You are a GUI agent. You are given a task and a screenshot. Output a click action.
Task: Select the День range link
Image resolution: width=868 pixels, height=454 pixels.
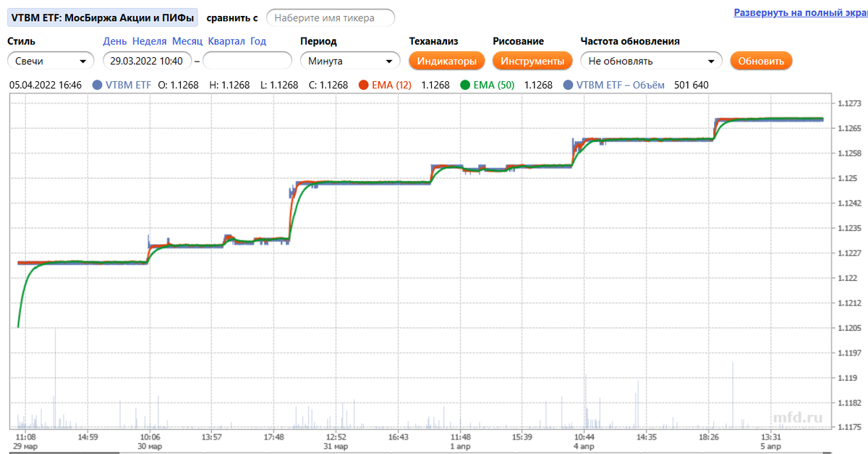(x=115, y=41)
